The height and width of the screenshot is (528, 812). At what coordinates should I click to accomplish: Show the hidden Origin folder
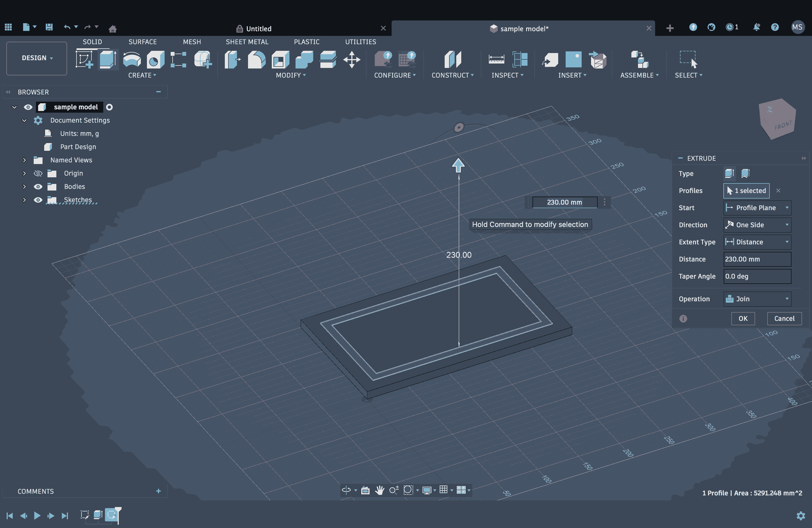coord(38,173)
